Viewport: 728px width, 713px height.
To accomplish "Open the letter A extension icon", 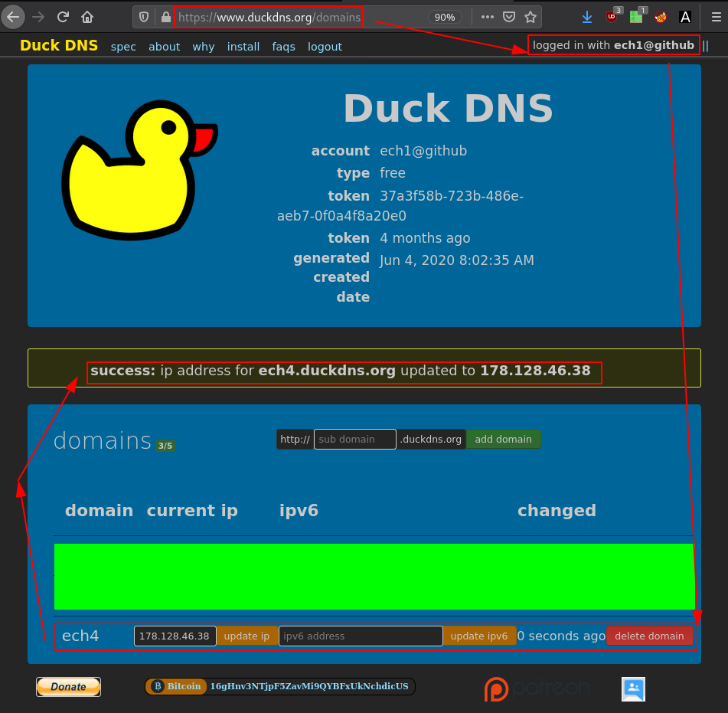I will 685,17.
